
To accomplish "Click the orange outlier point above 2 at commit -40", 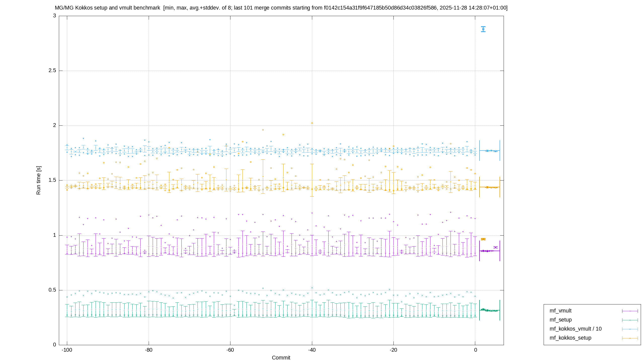I will pos(312,123).
